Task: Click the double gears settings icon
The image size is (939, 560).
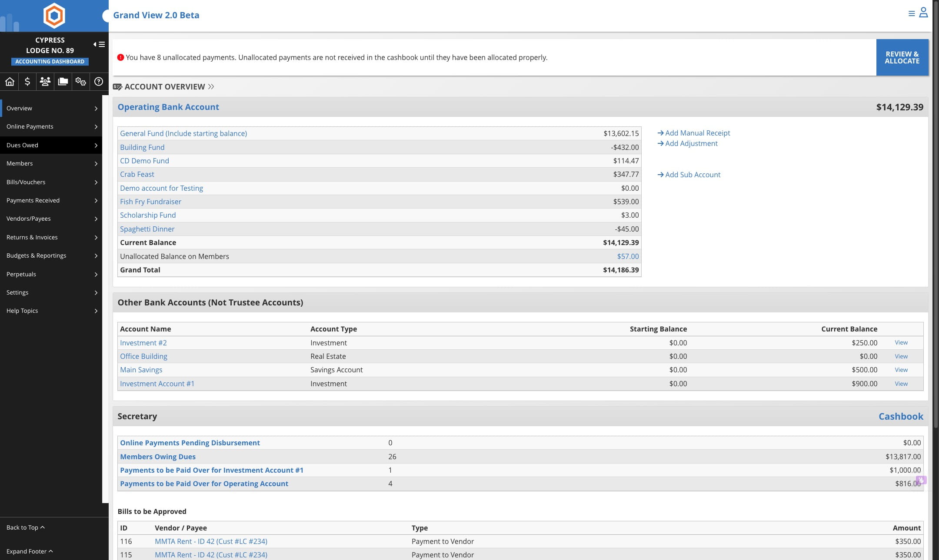Action: pos(81,82)
